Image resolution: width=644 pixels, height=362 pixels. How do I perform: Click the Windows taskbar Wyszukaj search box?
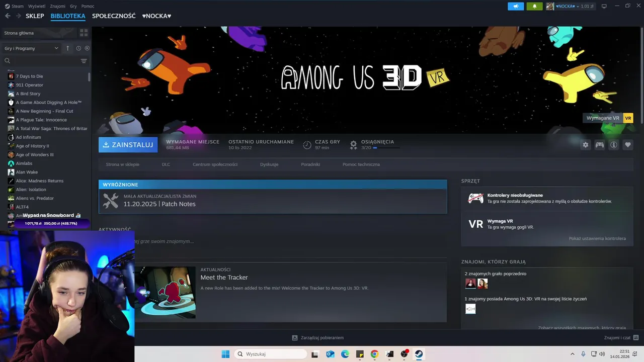[271, 354]
